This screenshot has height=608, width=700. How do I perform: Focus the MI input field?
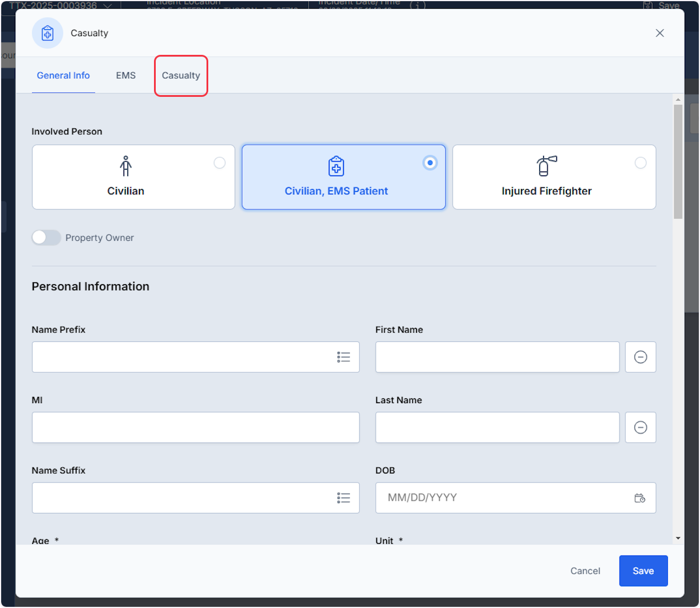[195, 427]
